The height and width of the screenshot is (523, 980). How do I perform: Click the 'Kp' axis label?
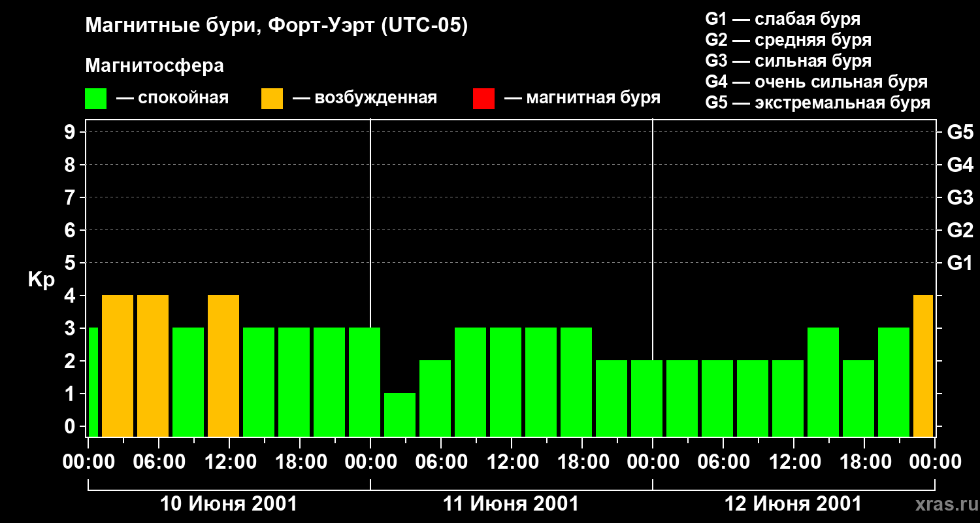tap(41, 280)
